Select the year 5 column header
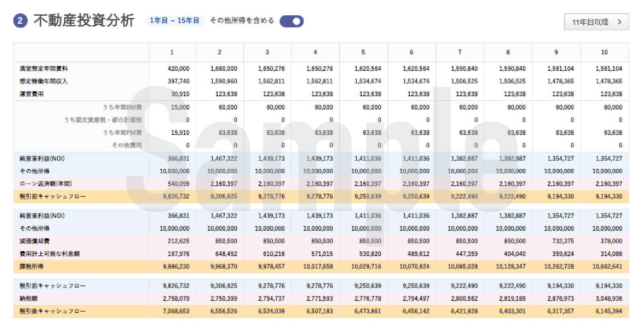The height and width of the screenshot is (333, 644). [363, 52]
